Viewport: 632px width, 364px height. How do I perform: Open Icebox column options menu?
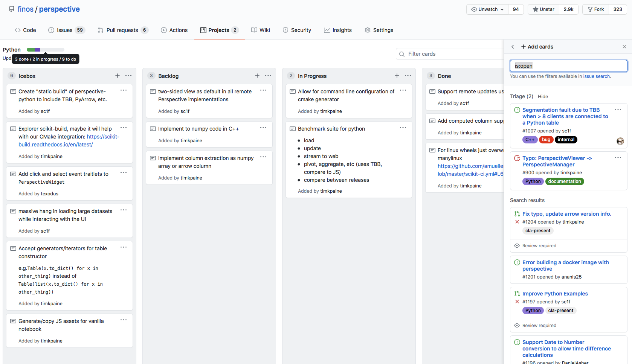128,76
